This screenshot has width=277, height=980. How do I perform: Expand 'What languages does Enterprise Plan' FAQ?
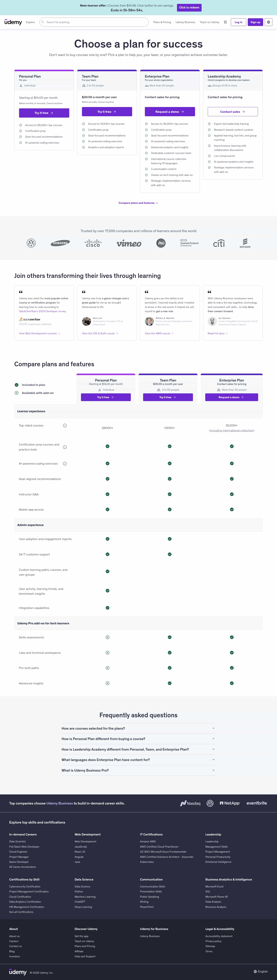(138, 760)
